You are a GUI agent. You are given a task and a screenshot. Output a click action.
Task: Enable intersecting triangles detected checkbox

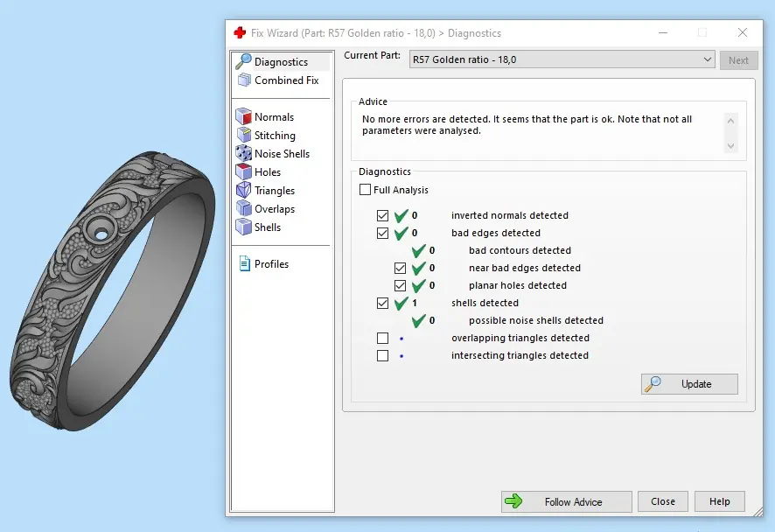382,355
